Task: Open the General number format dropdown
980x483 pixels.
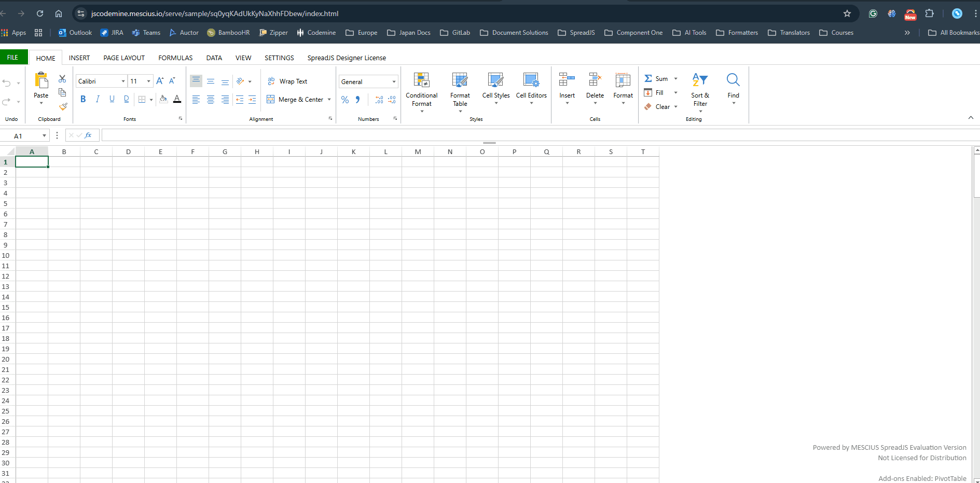Action: [394, 82]
